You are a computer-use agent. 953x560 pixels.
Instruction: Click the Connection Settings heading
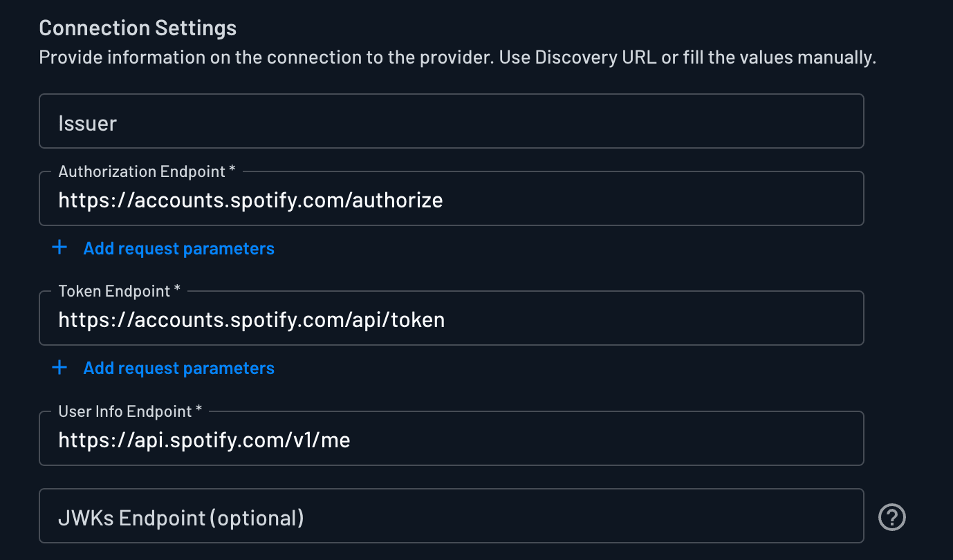137,28
